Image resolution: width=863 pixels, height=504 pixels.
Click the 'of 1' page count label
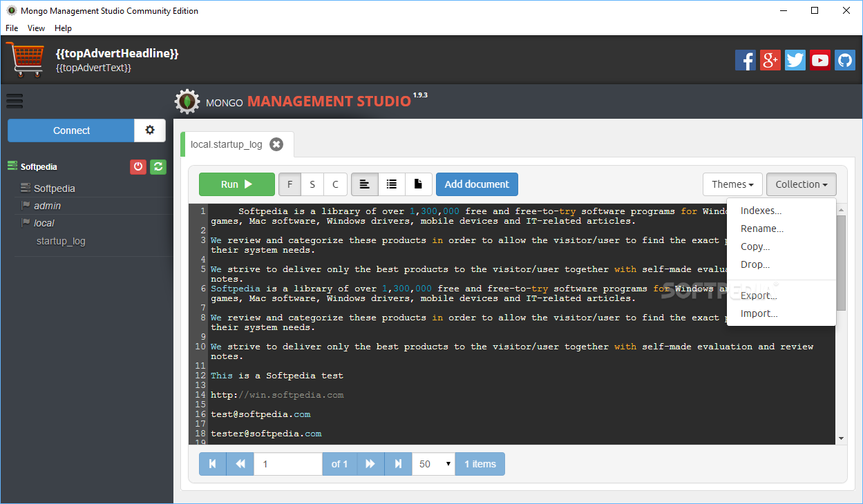pos(339,464)
